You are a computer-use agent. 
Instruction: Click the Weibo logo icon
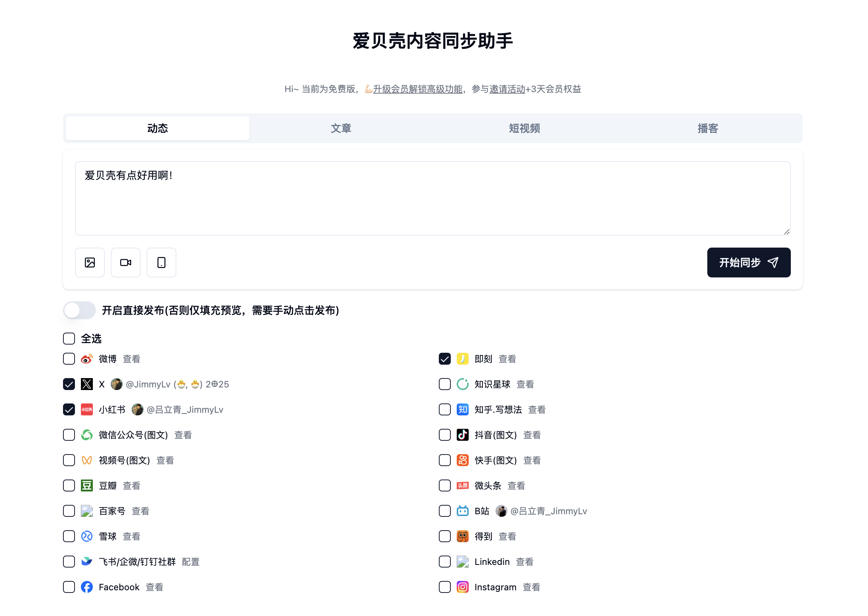coord(87,359)
